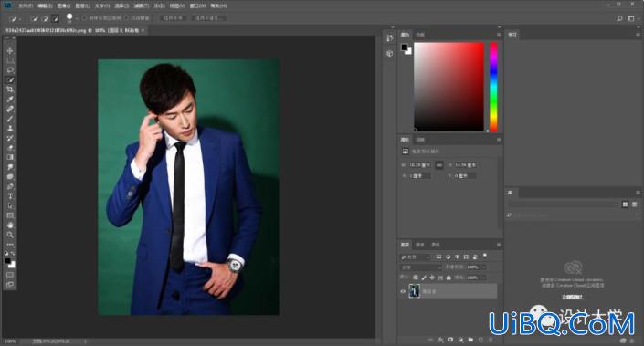Toggle lock image pixels brush icon

click(424, 278)
